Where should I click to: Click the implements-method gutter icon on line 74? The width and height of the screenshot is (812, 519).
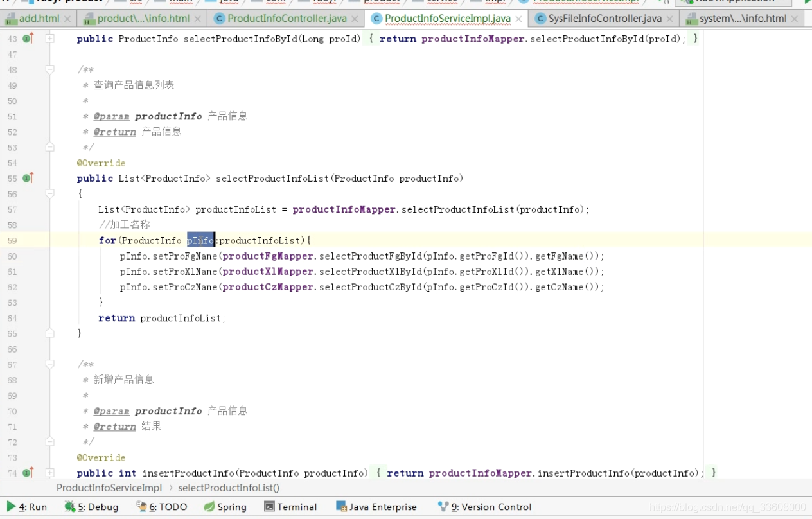(x=28, y=473)
